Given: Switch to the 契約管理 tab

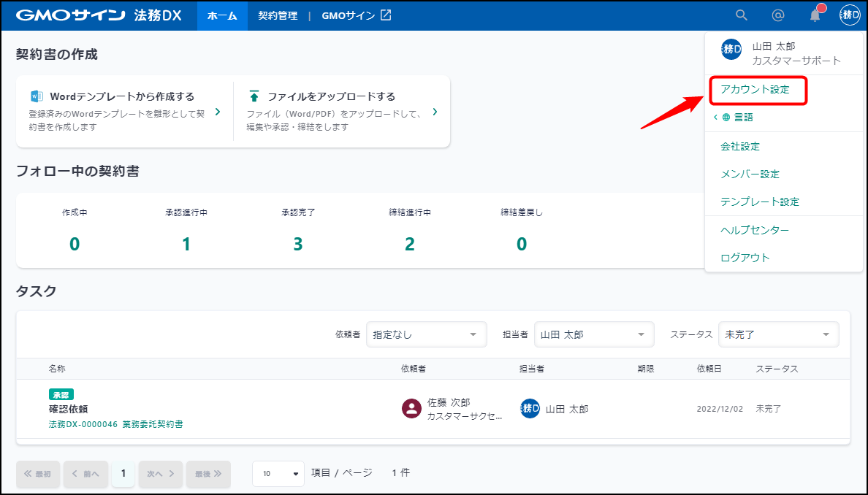Looking at the screenshot, I should point(278,15).
